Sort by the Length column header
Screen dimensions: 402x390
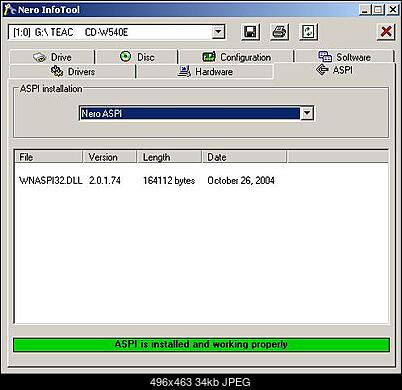(x=169, y=157)
